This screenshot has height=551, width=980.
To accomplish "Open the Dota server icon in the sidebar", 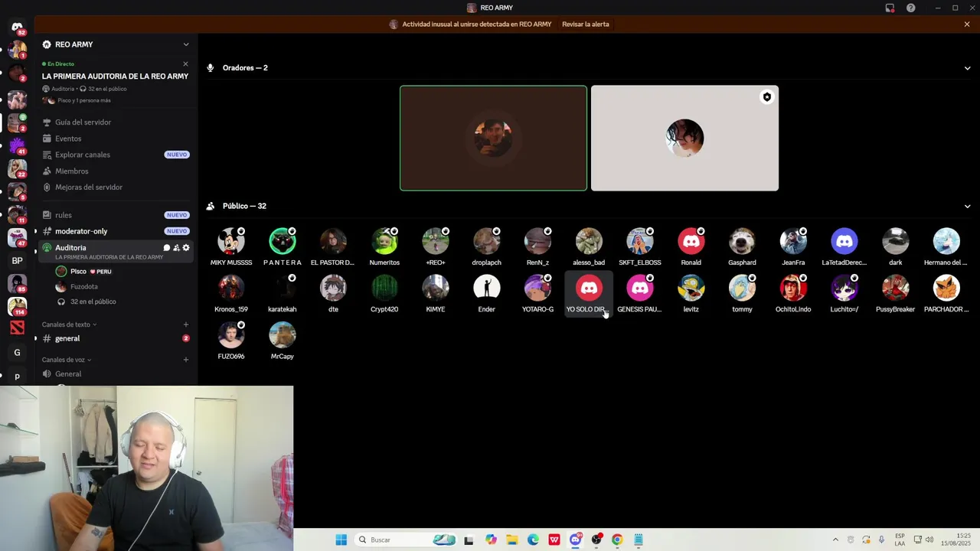I will click(17, 328).
